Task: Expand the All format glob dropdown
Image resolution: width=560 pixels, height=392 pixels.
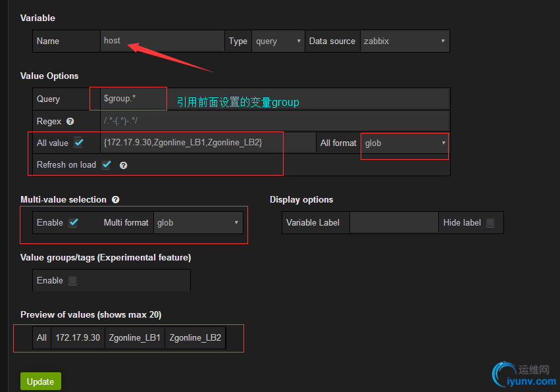Action: coord(404,143)
